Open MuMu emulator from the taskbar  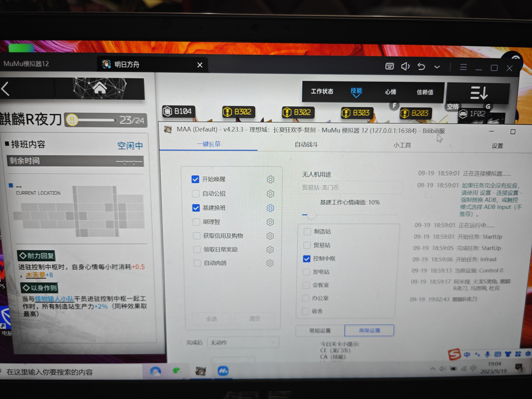[x=223, y=371]
